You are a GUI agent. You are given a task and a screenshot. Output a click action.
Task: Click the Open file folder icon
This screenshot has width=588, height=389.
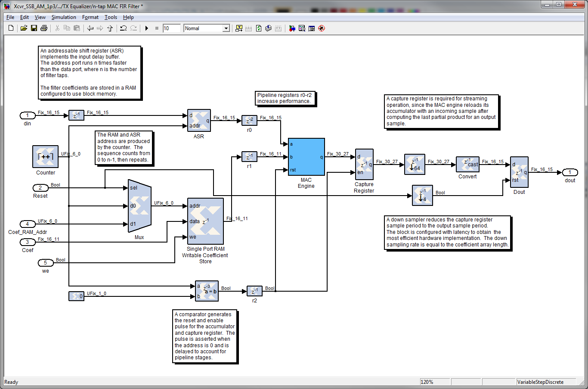[24, 28]
